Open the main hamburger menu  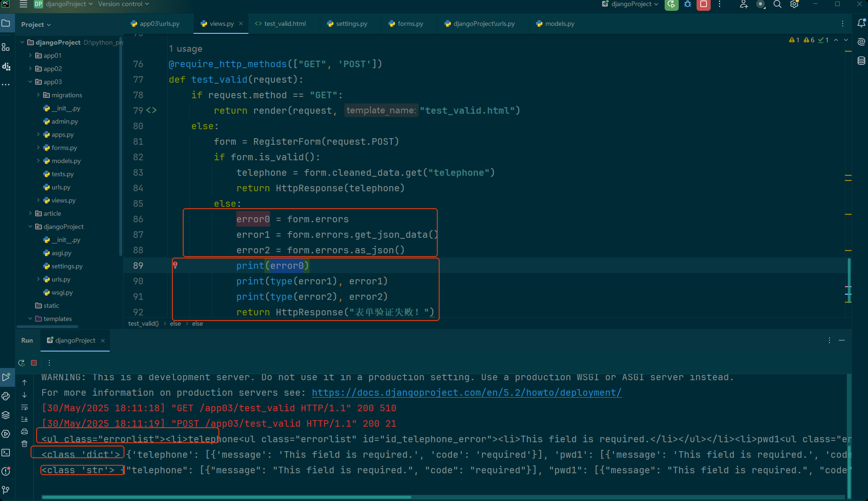tap(23, 4)
